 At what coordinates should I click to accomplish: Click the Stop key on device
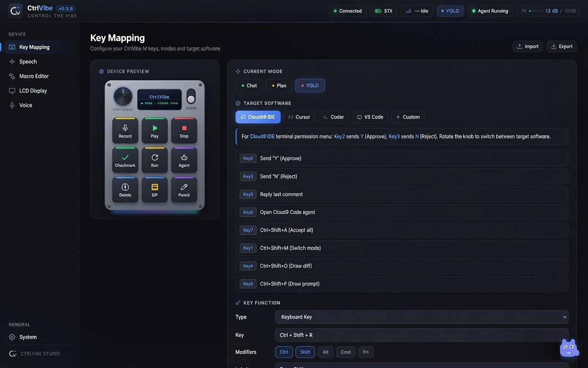coord(184,131)
